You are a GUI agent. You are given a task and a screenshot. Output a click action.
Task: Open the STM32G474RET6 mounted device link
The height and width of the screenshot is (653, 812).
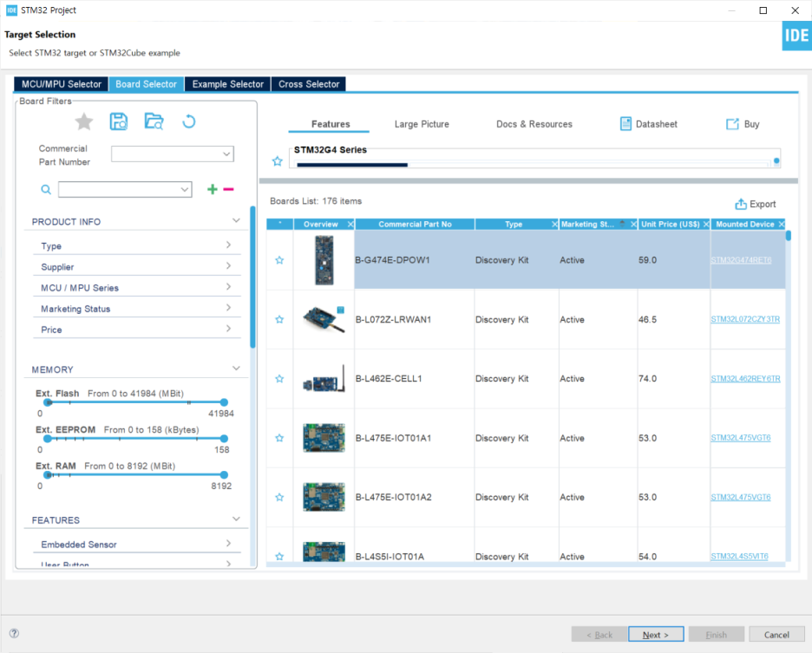coord(741,260)
